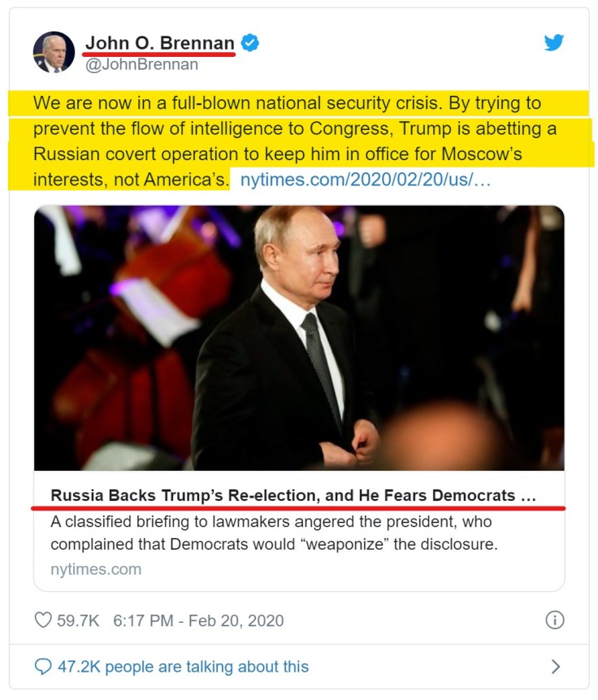Open the tweet info circle icon

pos(555,620)
